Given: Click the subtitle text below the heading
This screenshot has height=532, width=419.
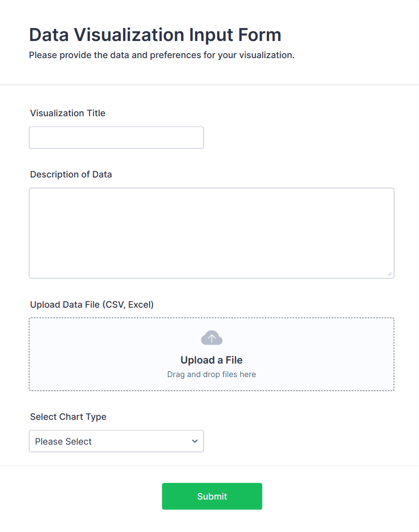Looking at the screenshot, I should click(x=161, y=55).
